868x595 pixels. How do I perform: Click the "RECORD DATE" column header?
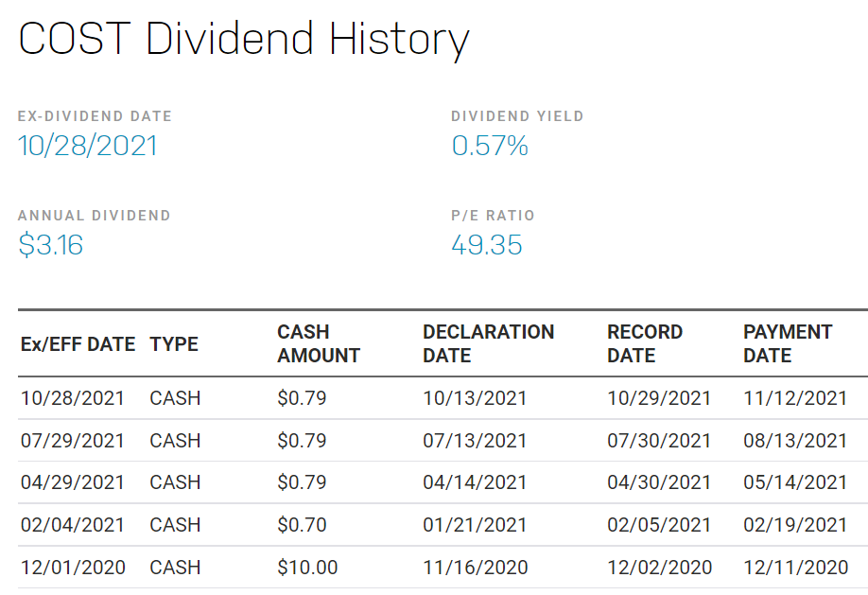pos(645,343)
